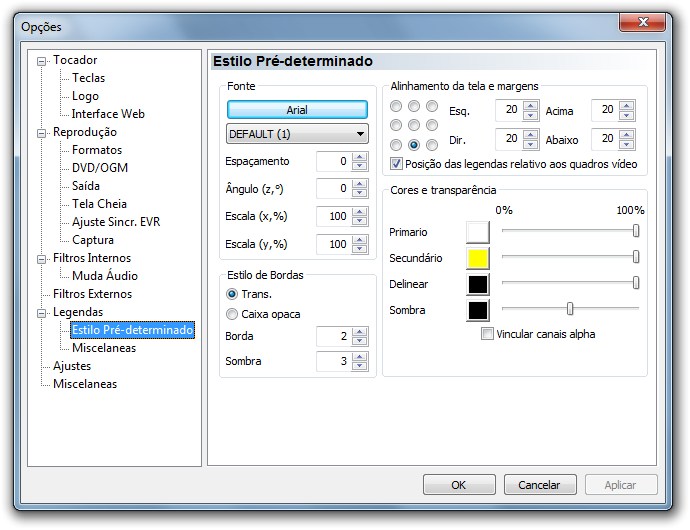Image resolution: width=690 pixels, height=530 pixels.
Task: Open Formatos settings page
Action: coord(97,150)
